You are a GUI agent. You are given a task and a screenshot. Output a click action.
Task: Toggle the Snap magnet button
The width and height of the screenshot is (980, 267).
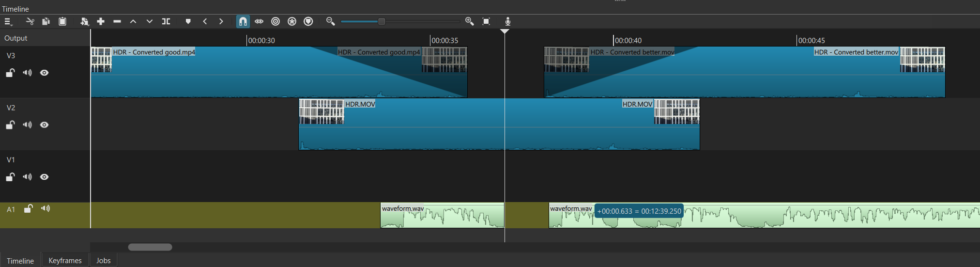pos(243,21)
